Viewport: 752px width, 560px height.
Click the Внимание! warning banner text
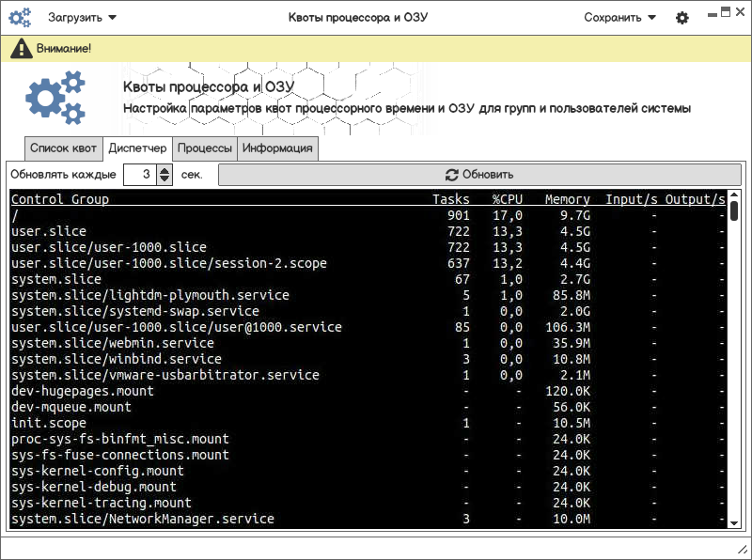coord(64,48)
